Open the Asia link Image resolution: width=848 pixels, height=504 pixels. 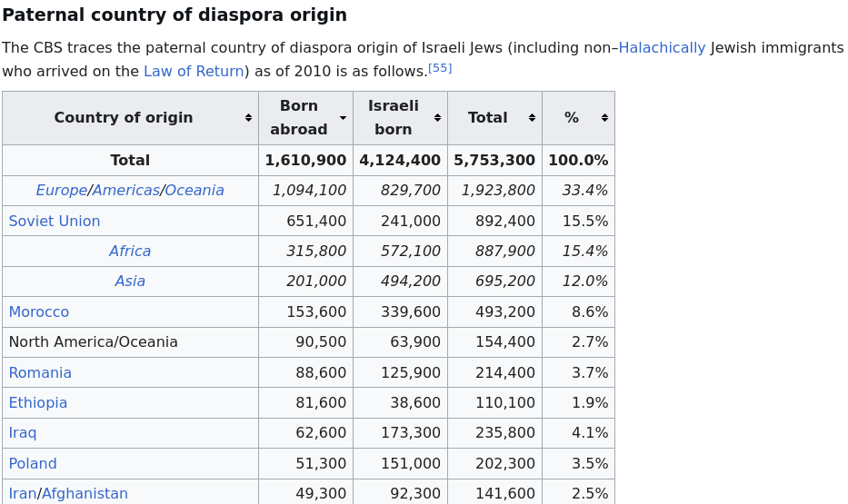[x=130, y=282]
